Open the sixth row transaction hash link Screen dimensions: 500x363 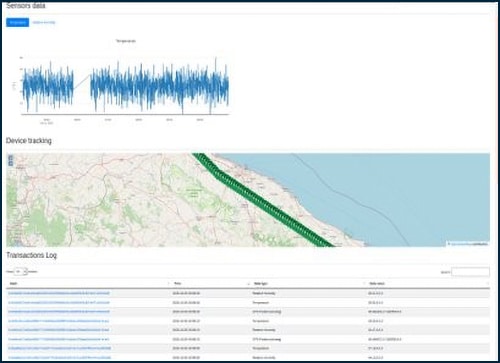(x=59, y=339)
